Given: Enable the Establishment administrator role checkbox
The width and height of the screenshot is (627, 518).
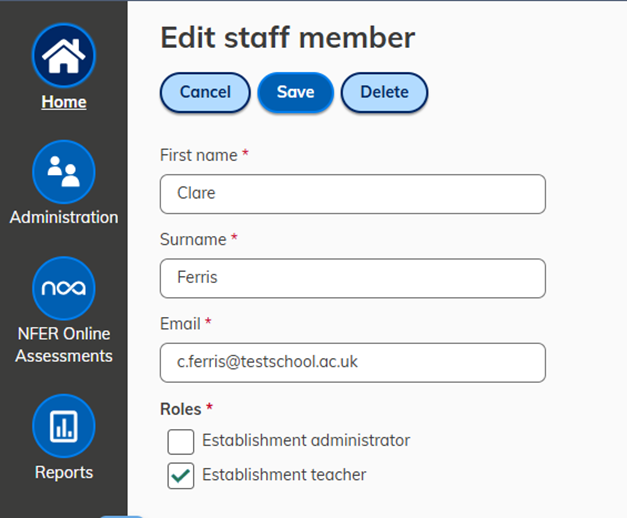Looking at the screenshot, I should pyautogui.click(x=181, y=442).
